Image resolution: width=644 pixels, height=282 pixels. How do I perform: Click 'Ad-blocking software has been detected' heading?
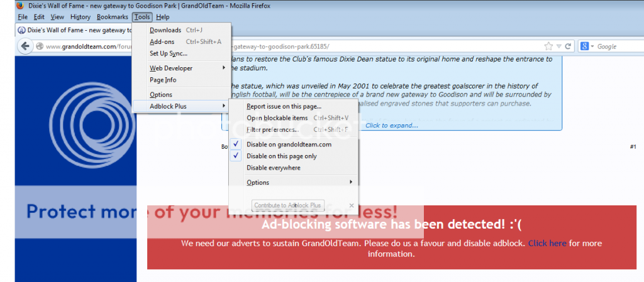[391, 225]
